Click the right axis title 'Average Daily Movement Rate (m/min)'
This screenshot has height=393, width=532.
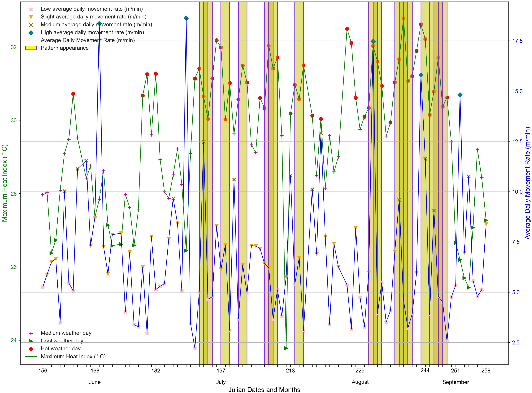[528, 183]
